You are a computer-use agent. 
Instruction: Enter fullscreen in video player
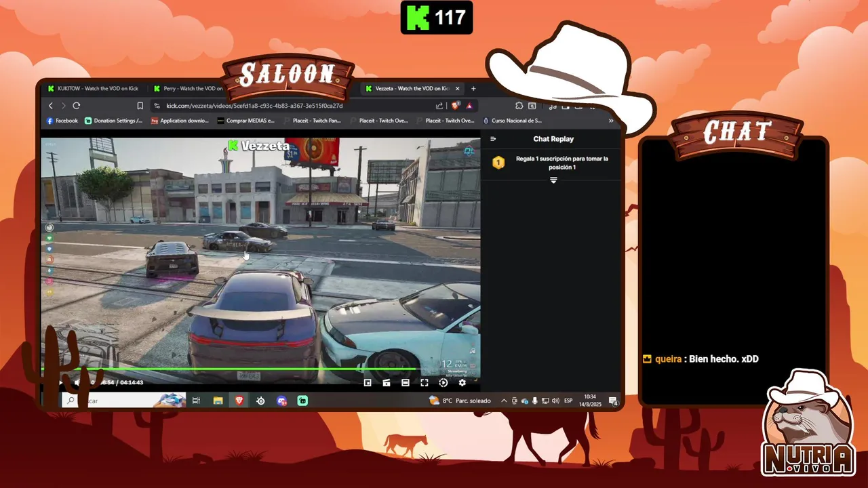[x=425, y=383]
